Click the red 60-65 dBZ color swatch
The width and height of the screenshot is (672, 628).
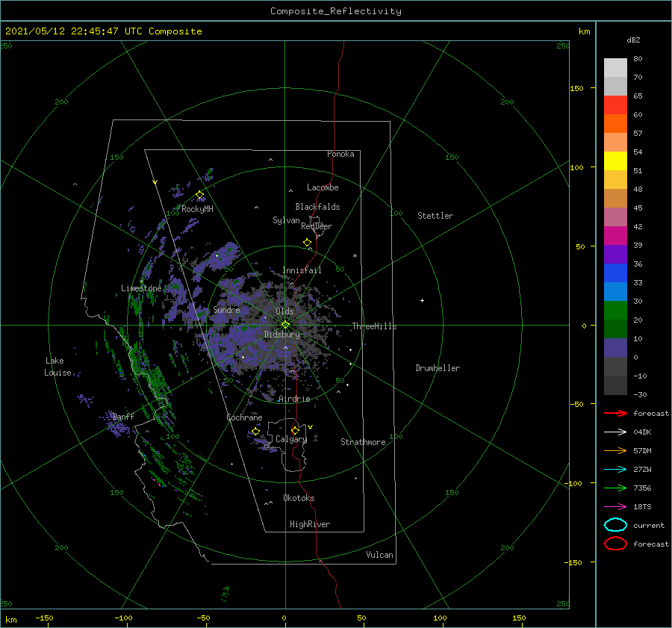pyautogui.click(x=615, y=105)
